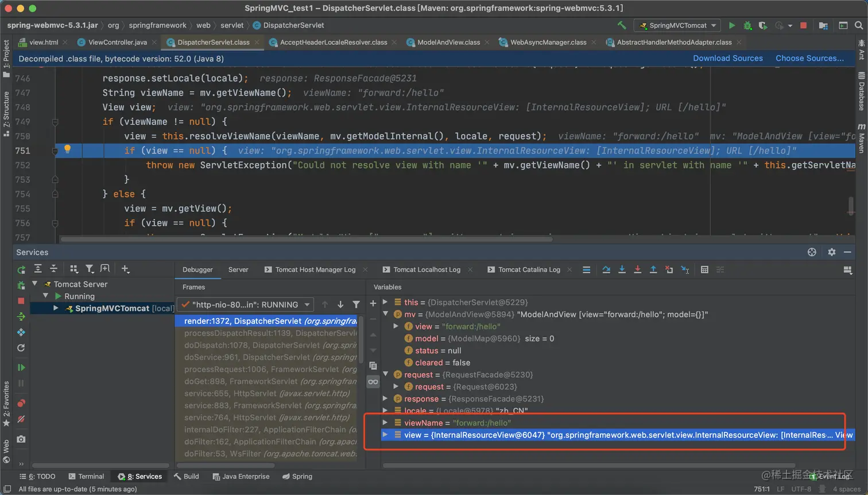
Task: Close AcceptHeaderLocaleResolver.class tab
Action: 394,42
